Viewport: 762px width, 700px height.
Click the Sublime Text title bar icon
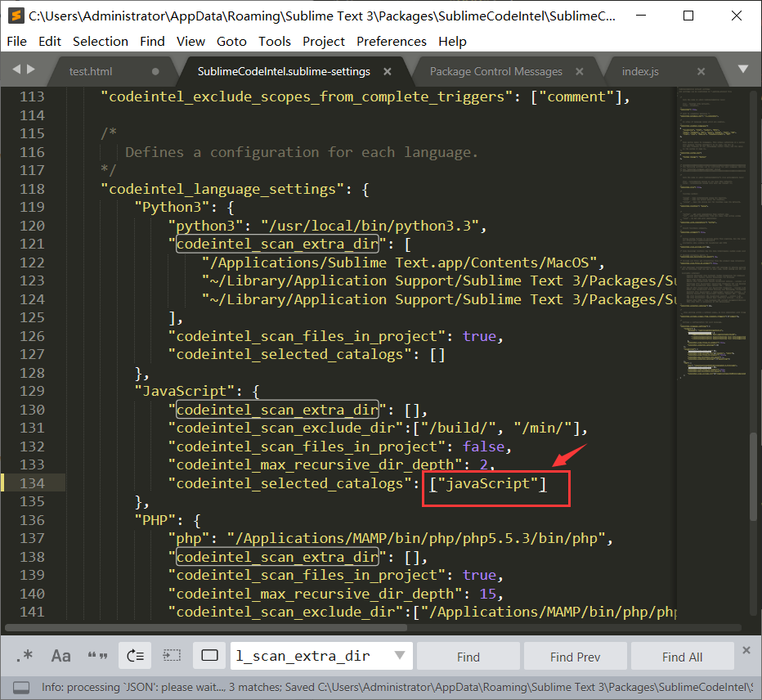point(16,16)
